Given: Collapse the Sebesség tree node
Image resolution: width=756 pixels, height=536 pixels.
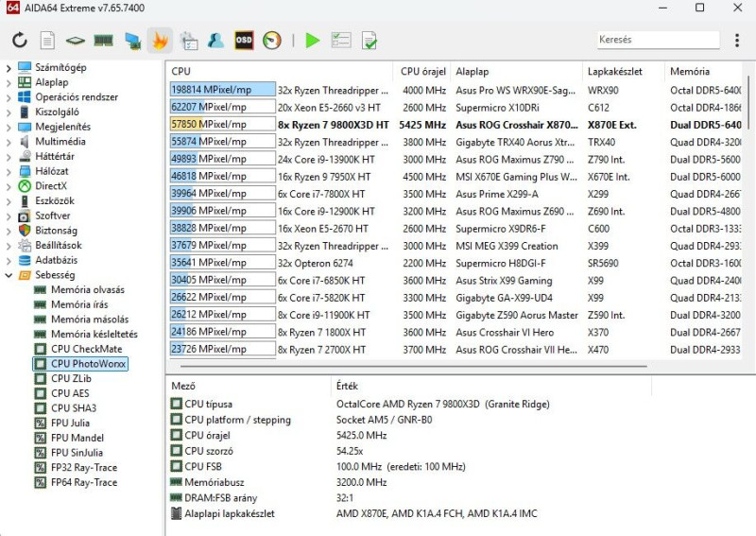Looking at the screenshot, I should [9, 275].
